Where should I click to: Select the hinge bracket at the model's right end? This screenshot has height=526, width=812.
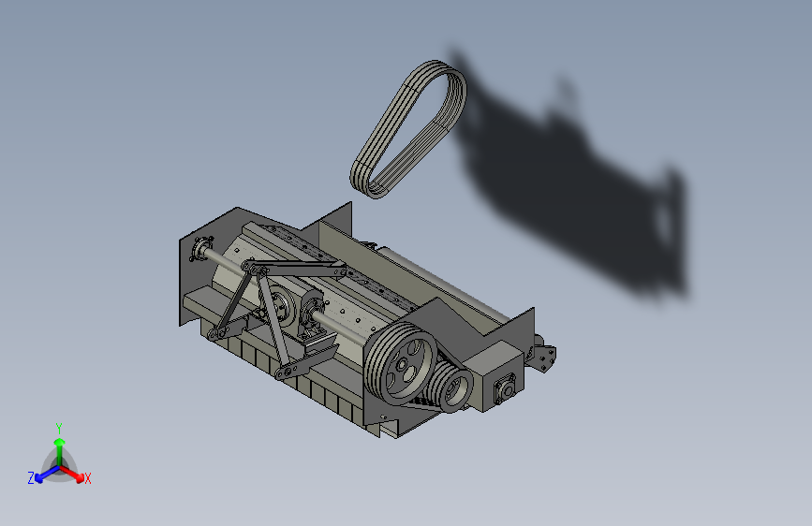542,358
